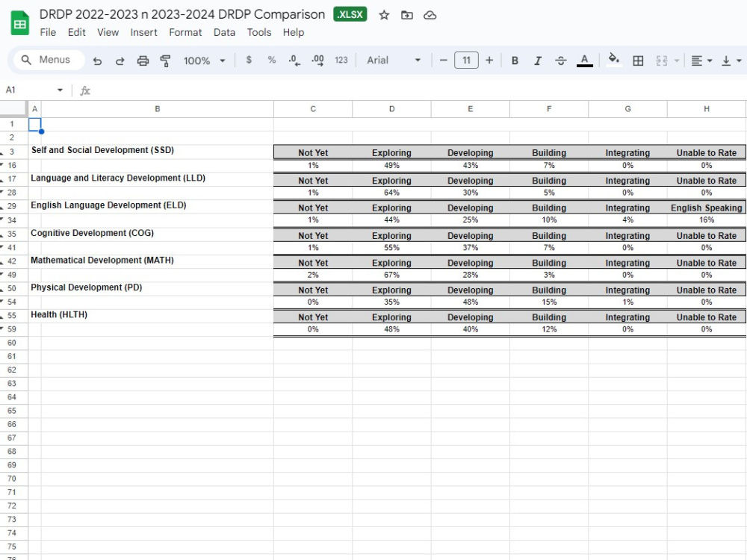This screenshot has width=747, height=560.
Task: Open the File menu
Action: pyautogui.click(x=48, y=32)
